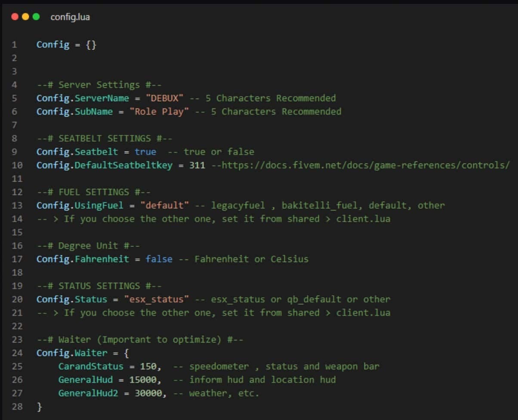Click the closing brace on line 28

tap(39, 406)
